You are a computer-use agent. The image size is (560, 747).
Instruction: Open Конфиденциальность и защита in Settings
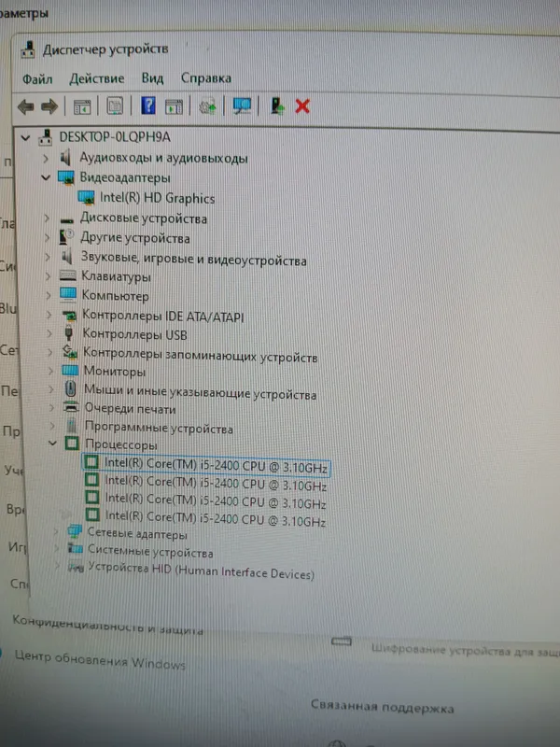107,625
